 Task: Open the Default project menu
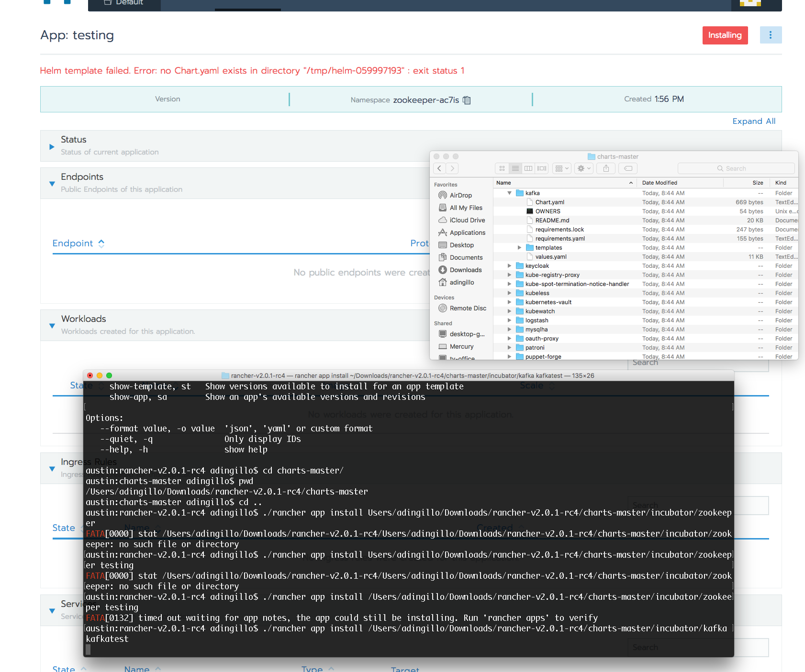tap(124, 2)
